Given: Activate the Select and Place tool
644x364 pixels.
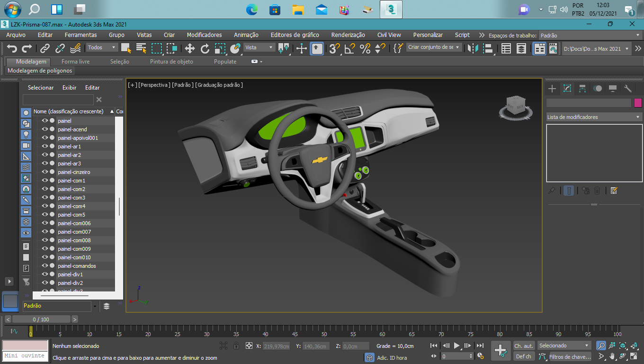Looking at the screenshot, I should click(x=235, y=48).
